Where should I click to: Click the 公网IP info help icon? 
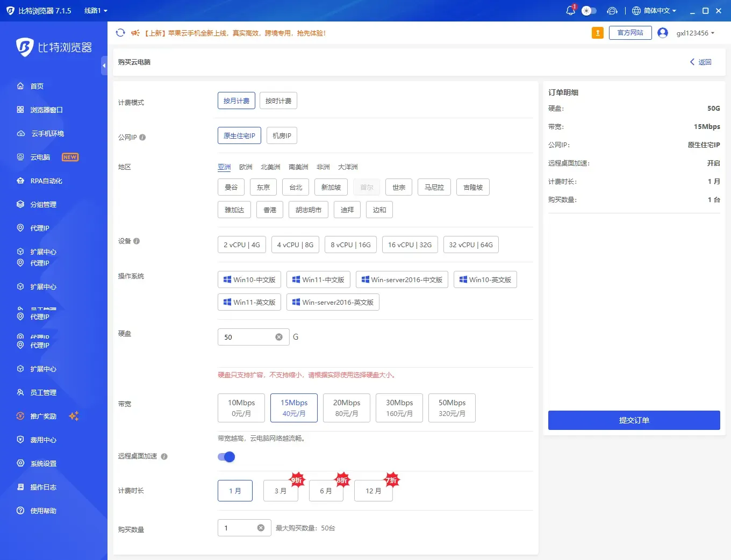pos(142,138)
